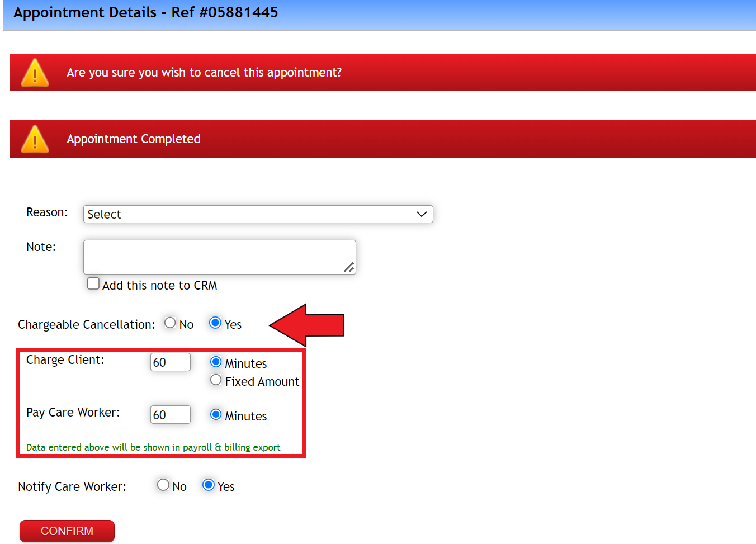Image resolution: width=756 pixels, height=544 pixels.
Task: Click the 'Are you sure' cancel warning text
Action: (204, 73)
